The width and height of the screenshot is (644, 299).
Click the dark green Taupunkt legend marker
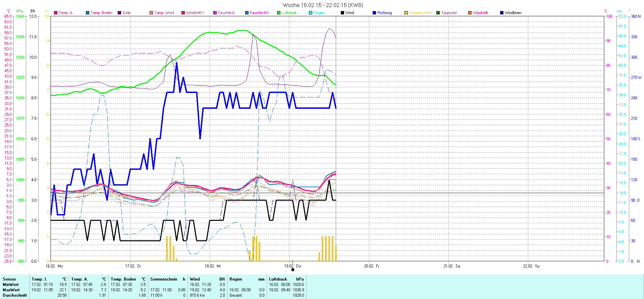438,13
